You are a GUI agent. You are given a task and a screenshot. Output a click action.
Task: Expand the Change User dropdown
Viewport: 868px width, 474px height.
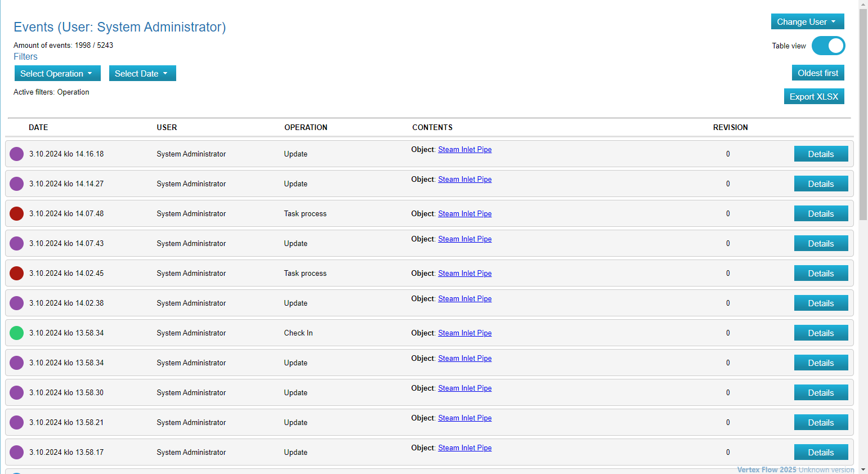coord(807,21)
